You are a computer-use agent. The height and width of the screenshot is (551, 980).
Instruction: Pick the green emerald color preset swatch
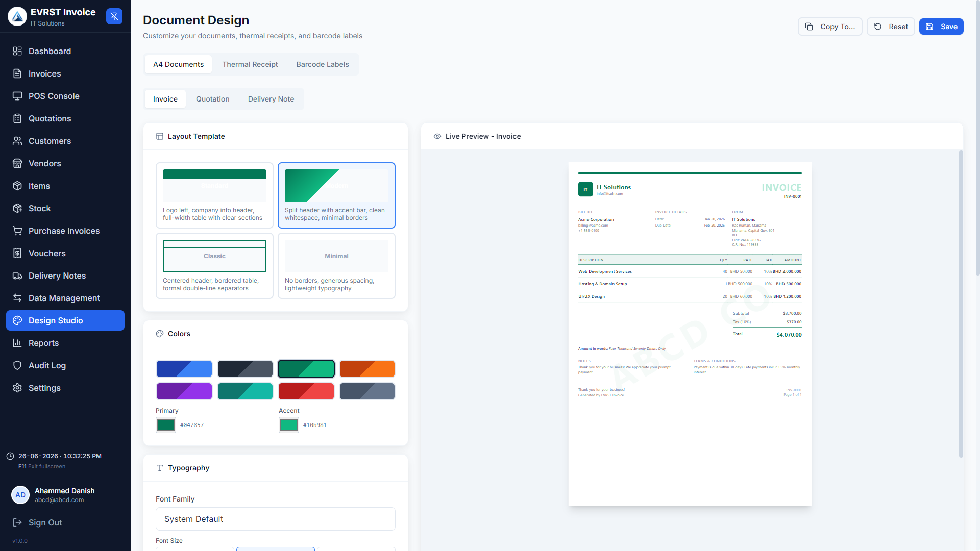306,369
